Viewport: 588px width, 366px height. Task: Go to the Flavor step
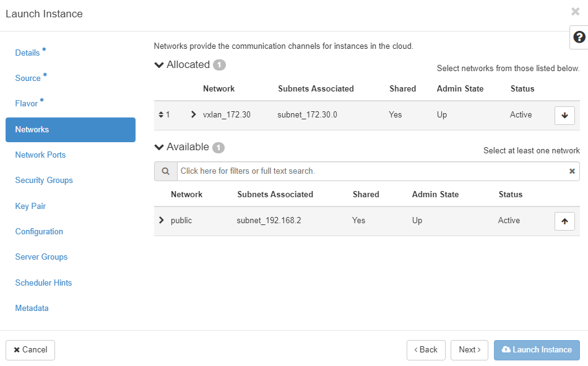tap(27, 104)
